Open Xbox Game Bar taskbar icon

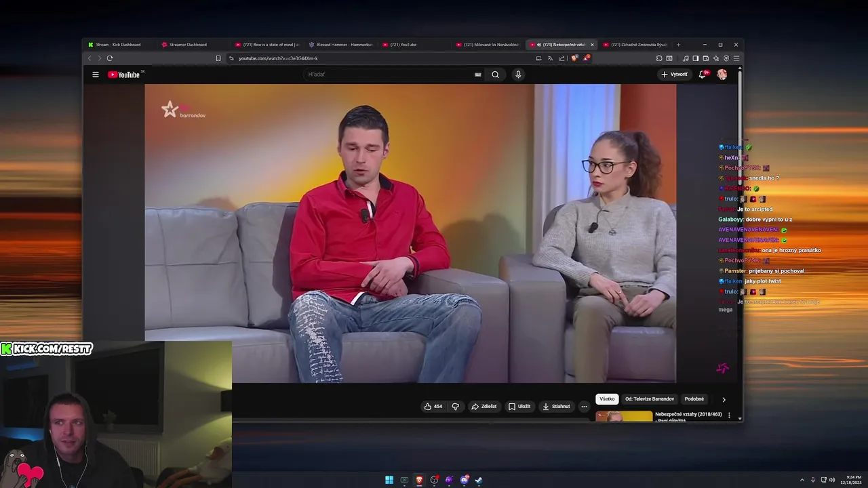[404, 480]
